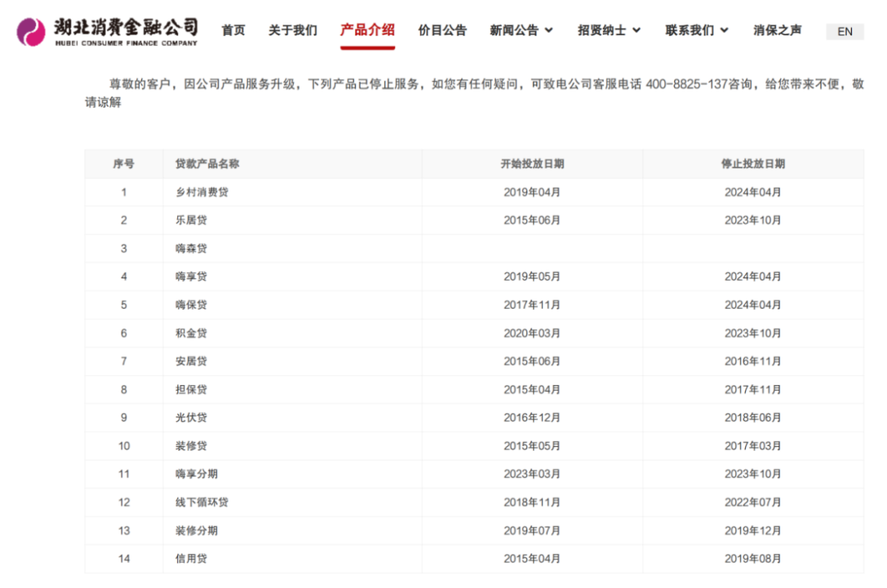Expand the 新闻公告 dropdown chevron
This screenshot has height=588, width=887.
pos(549,30)
